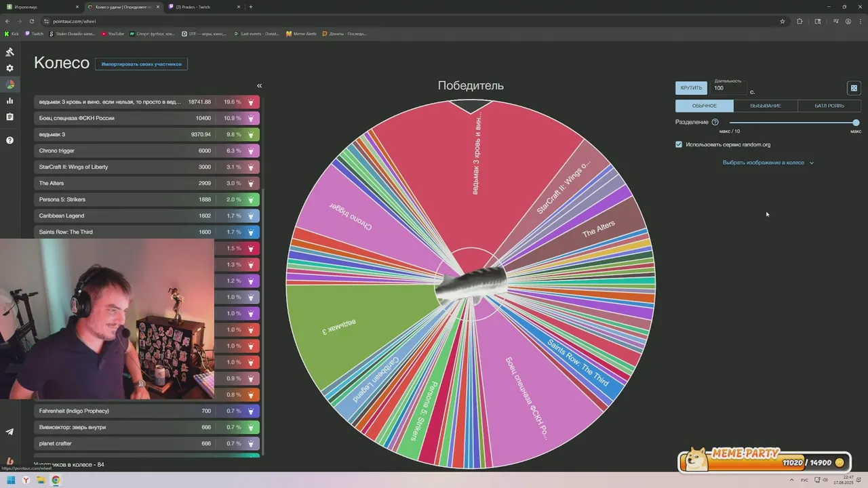Click the Разделение slider handle

pos(856,123)
